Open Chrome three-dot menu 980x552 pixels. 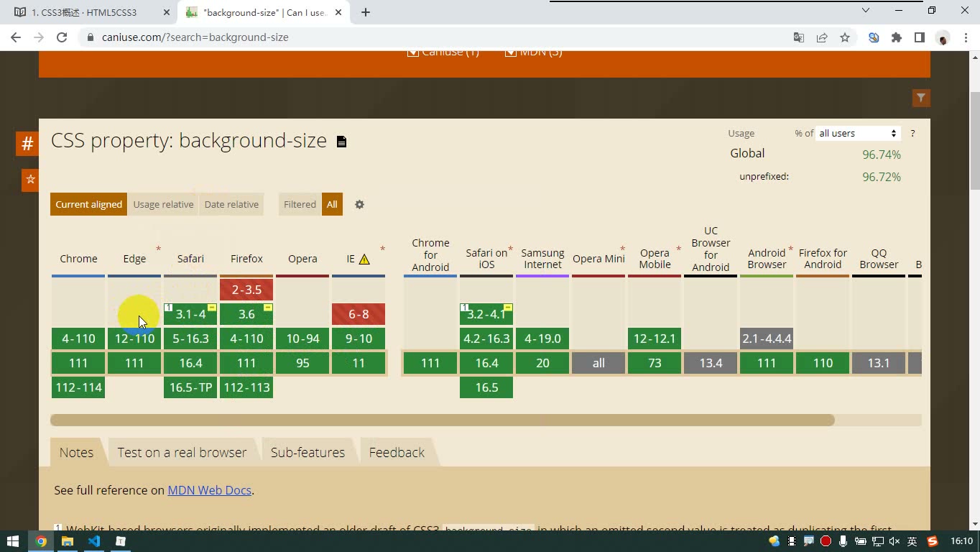click(x=965, y=37)
